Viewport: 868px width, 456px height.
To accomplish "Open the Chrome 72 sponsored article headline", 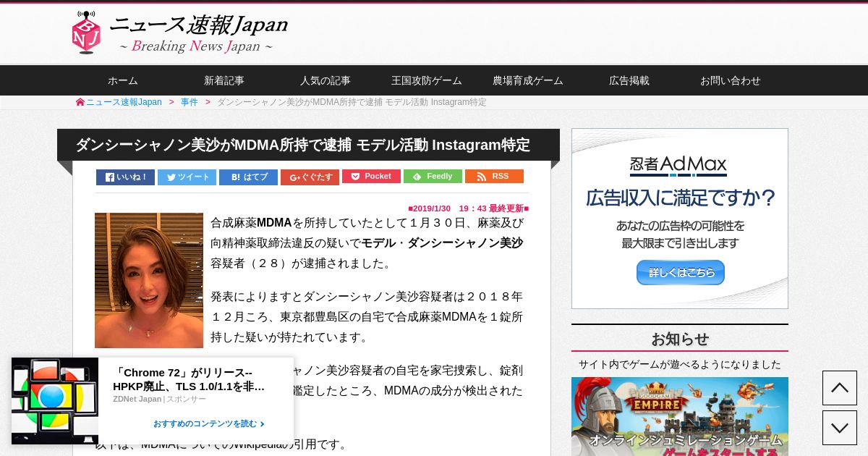I will (189, 380).
